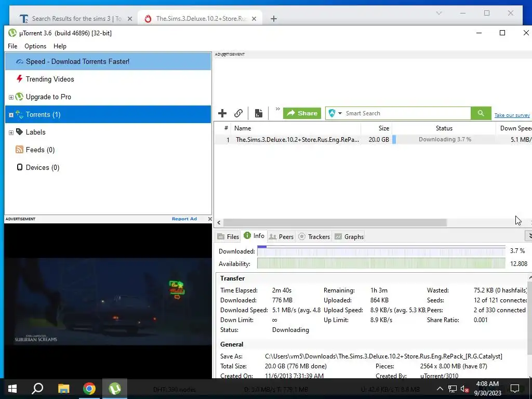Sort by the Name column header
Screen dimensions: 532x399
[296, 128]
